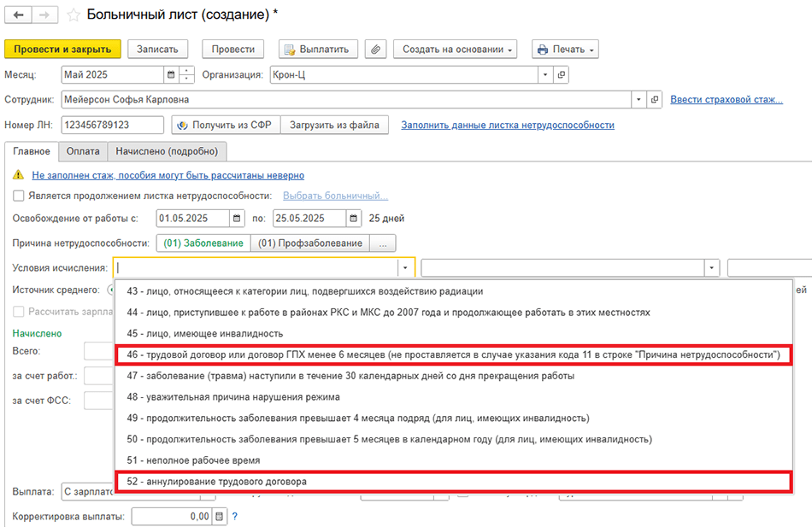
Task: Select the '(01) Профзаболевание' reason toggle
Action: (309, 243)
